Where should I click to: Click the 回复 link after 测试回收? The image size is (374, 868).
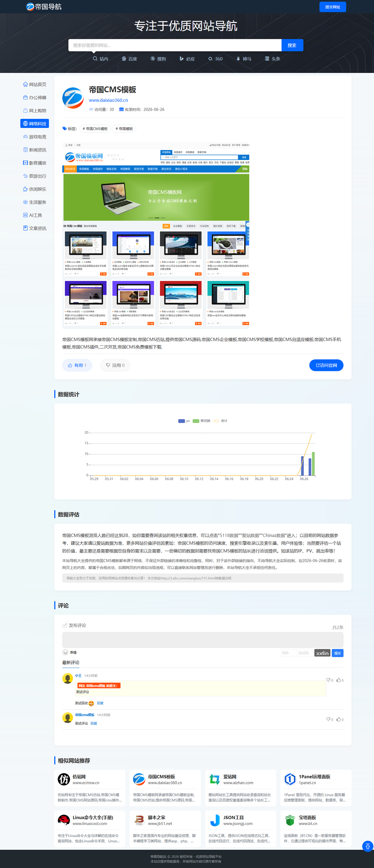tap(100, 703)
